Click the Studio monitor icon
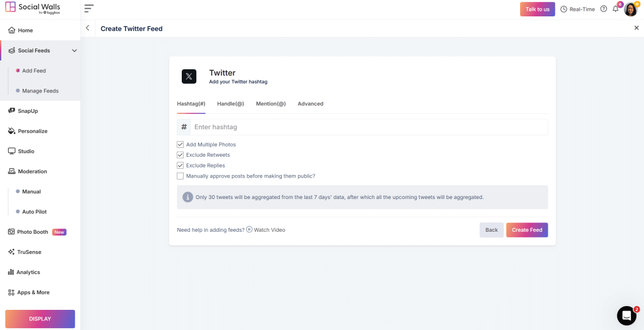The width and height of the screenshot is (644, 330). (11, 151)
